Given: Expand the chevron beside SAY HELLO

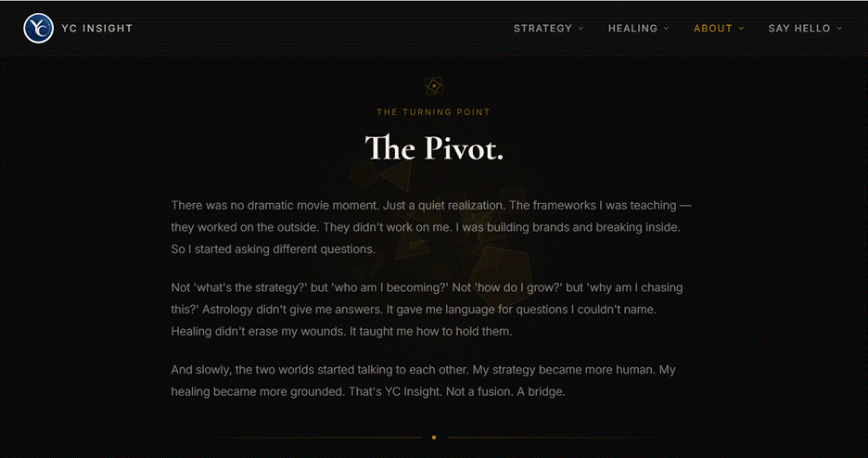Looking at the screenshot, I should point(839,28).
